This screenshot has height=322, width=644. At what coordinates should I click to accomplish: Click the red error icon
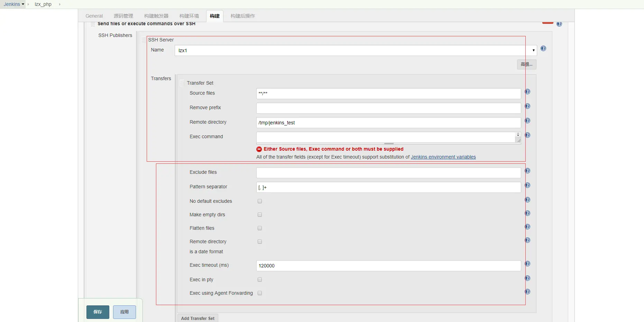(x=259, y=149)
